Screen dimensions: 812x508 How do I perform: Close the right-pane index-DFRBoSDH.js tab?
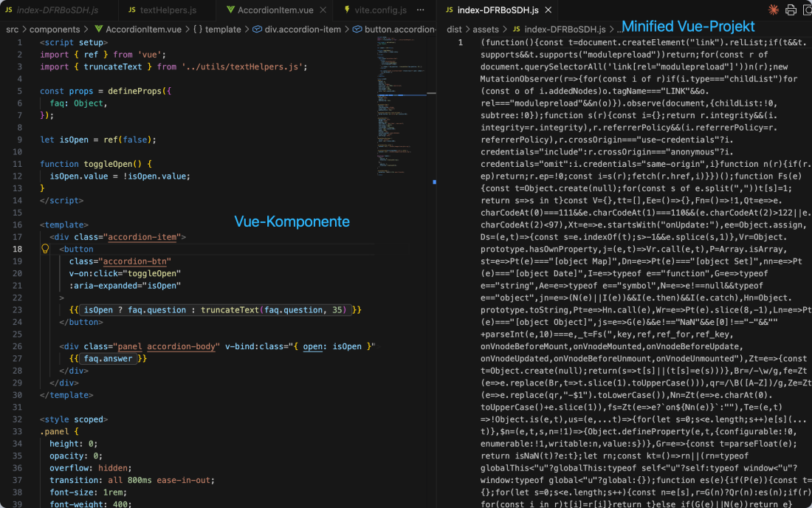pos(548,10)
